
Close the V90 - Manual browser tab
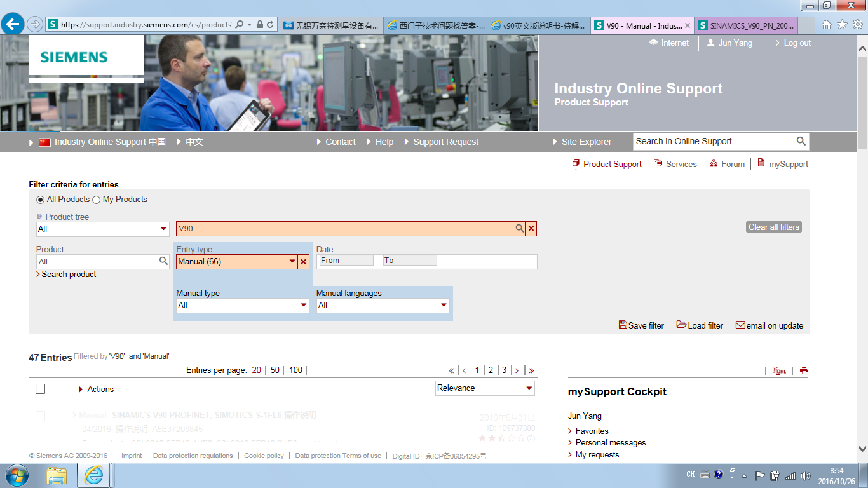click(688, 25)
